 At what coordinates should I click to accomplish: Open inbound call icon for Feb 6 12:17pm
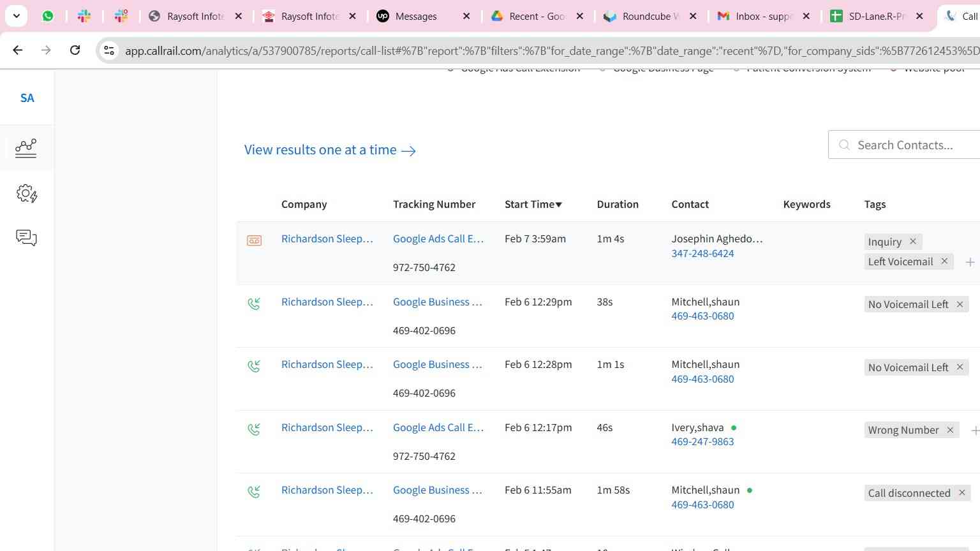coord(254,429)
